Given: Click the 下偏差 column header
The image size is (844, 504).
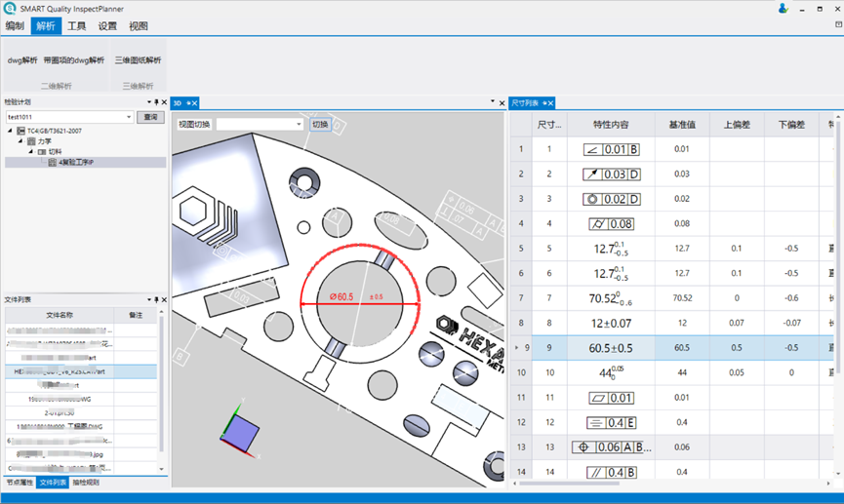Looking at the screenshot, I should point(791,125).
